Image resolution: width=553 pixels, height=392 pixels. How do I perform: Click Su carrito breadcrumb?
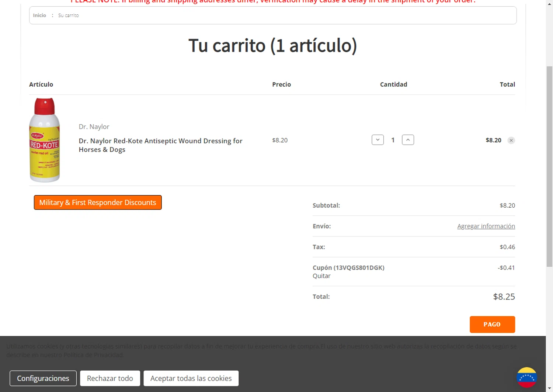(68, 15)
